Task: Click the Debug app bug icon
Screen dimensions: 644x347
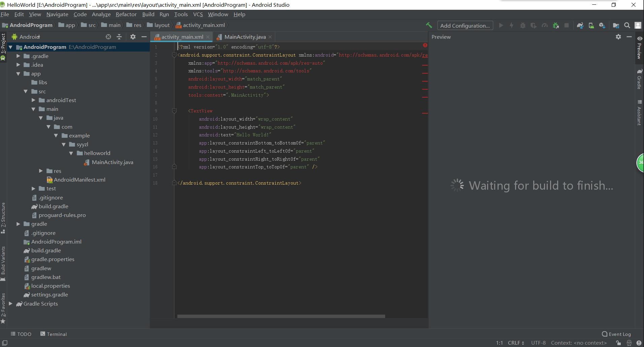Action: coord(523,25)
